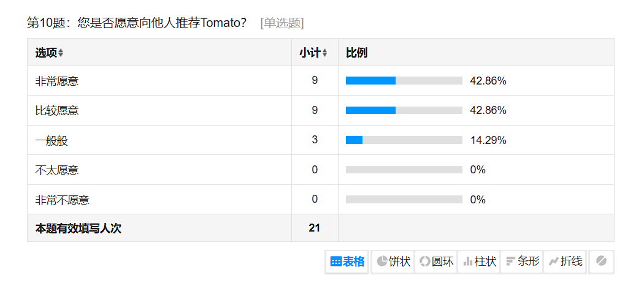Image resolution: width=644 pixels, height=283 pixels.
Task: Click the 14.29% value for 一般般
Action: (488, 140)
